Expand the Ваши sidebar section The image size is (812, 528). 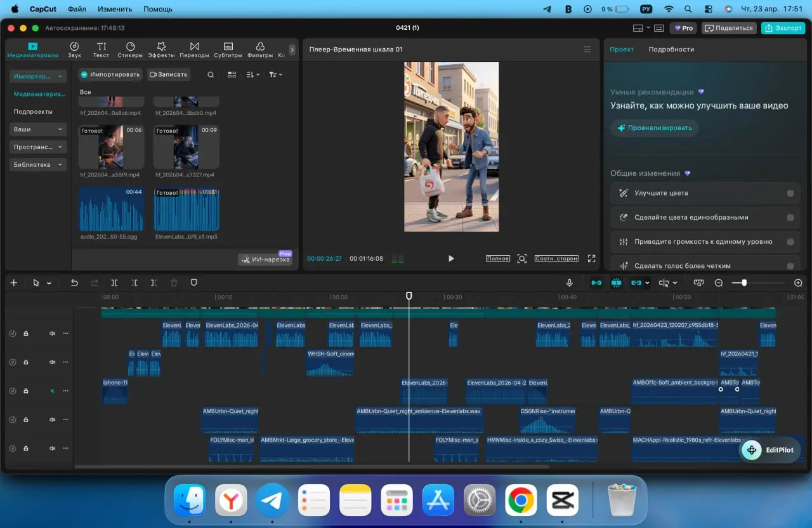click(38, 129)
